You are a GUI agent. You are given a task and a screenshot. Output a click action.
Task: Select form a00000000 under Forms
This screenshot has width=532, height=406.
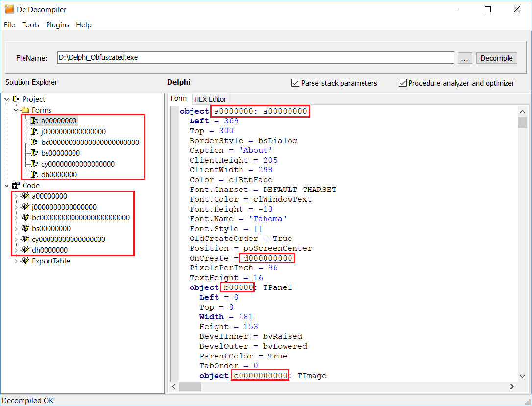pos(59,121)
